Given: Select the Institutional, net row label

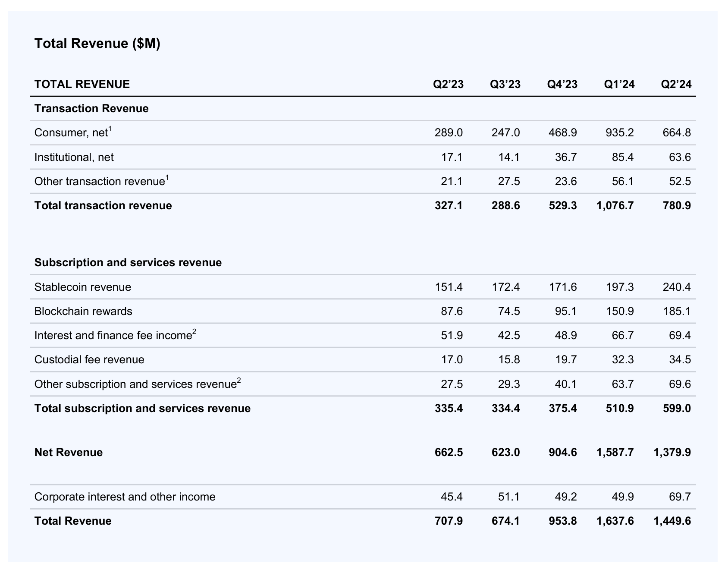Looking at the screenshot, I should (x=74, y=157).
